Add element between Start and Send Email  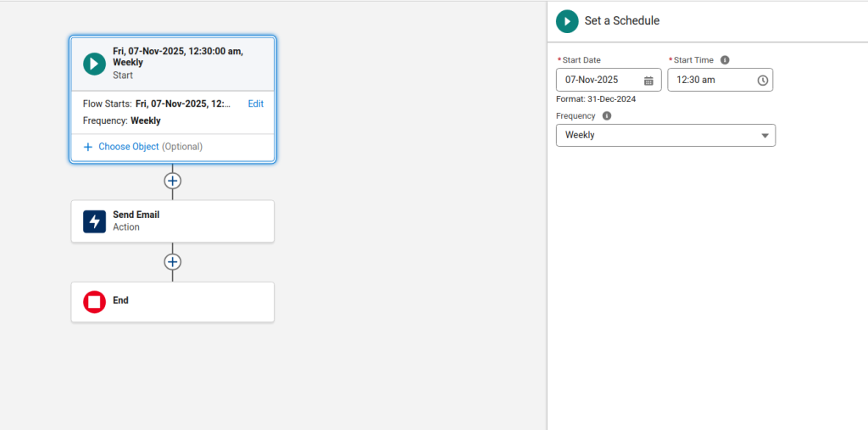[173, 181]
